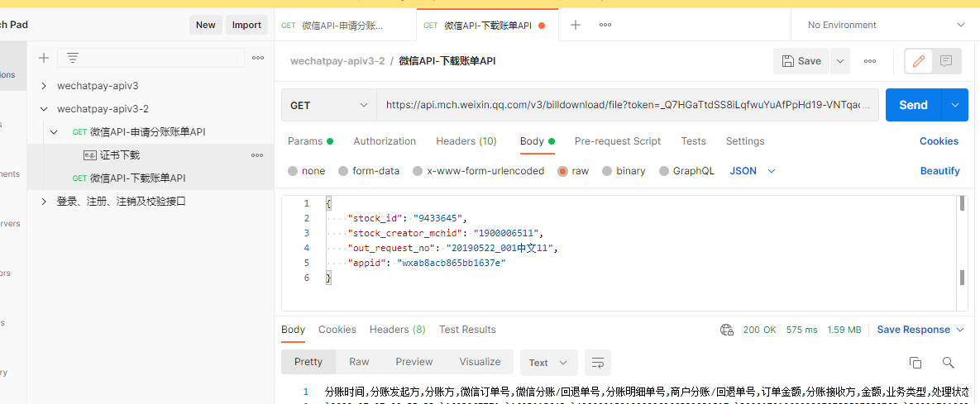Switch to Raw response view
The width and height of the screenshot is (980, 404).
pyautogui.click(x=359, y=362)
